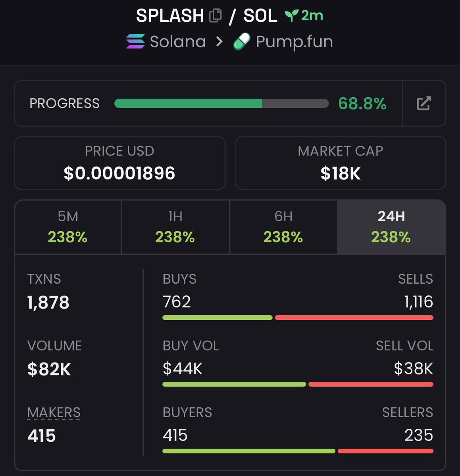Viewport: 460px width, 476px height.
Task: Select the 24H timeframe tab
Action: click(391, 227)
